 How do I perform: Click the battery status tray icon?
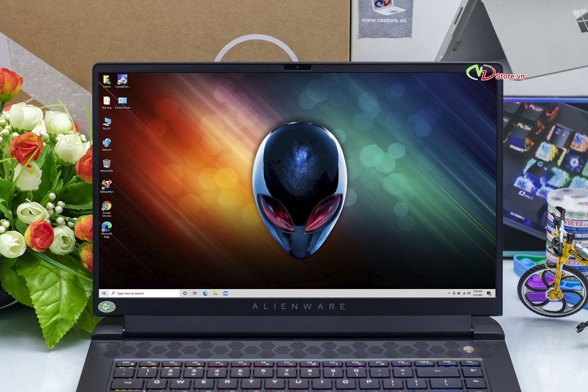click(459, 293)
